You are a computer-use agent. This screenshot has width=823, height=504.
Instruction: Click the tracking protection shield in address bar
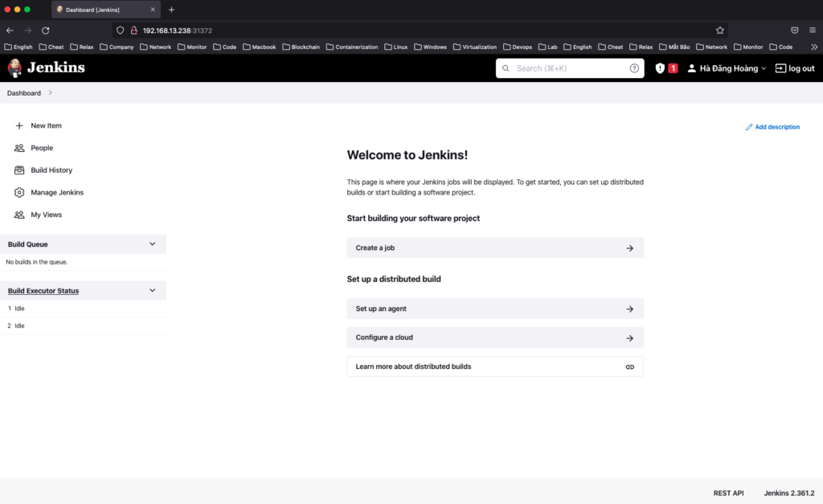pyautogui.click(x=121, y=31)
